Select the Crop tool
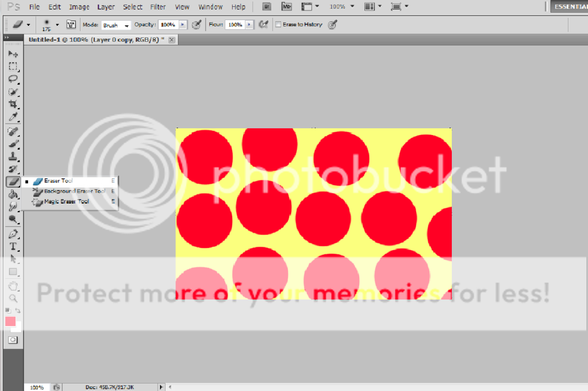 pos(13,104)
